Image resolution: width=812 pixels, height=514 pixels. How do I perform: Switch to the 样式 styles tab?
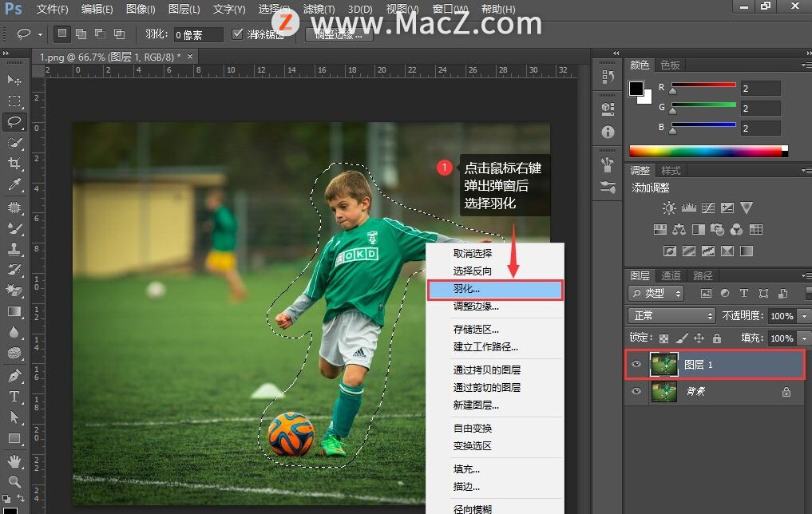tap(671, 170)
